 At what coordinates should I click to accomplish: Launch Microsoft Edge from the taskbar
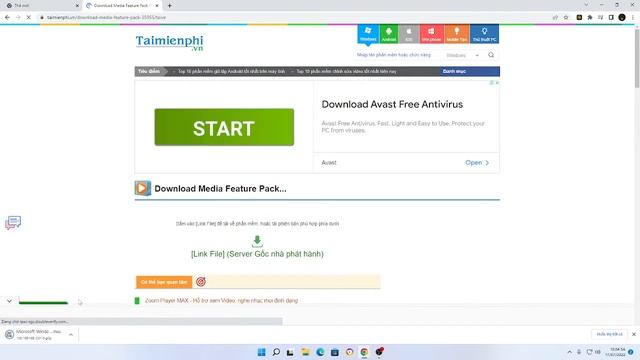[x=320, y=352]
